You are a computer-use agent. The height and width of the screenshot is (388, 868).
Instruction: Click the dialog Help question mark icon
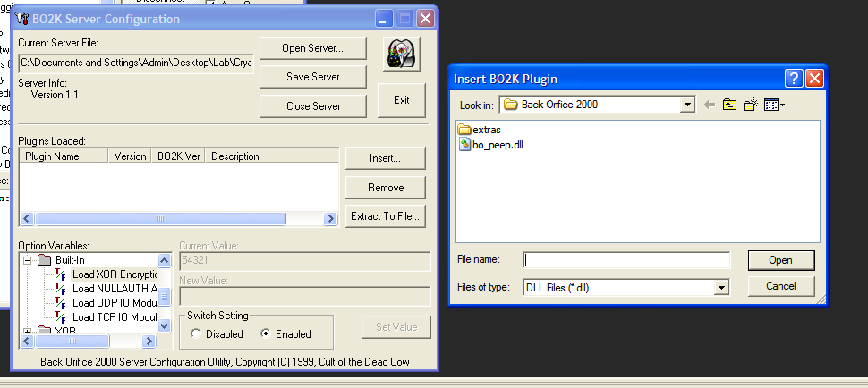pos(794,78)
